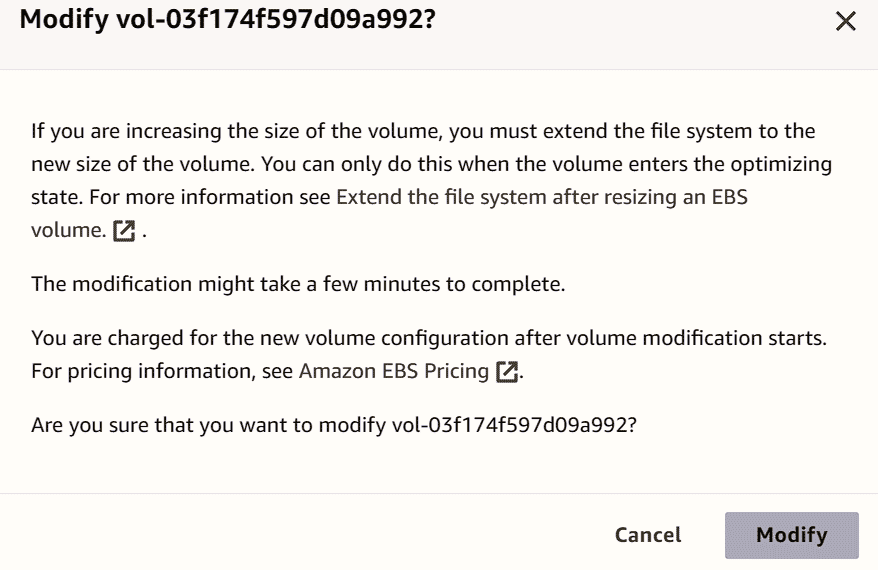This screenshot has height=570, width=878.
Task: Click the 'state. For more information see' text
Action: coord(180,197)
